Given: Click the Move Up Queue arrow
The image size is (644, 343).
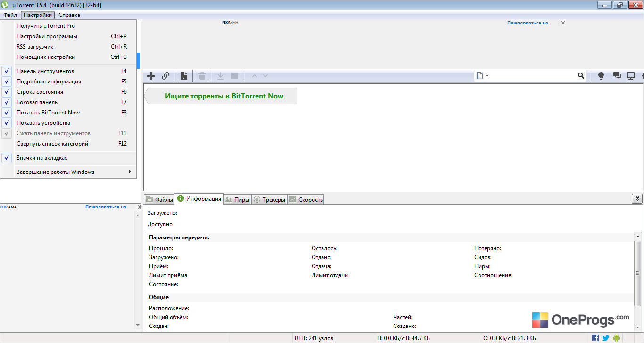Looking at the screenshot, I should click(x=255, y=76).
